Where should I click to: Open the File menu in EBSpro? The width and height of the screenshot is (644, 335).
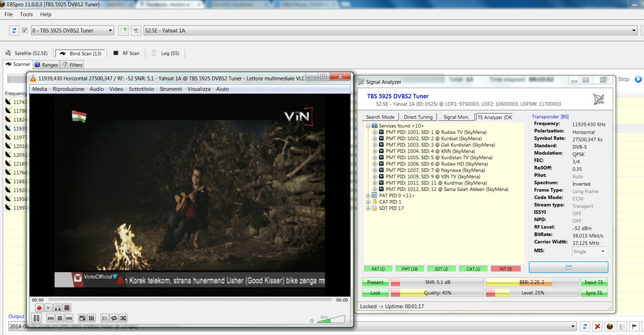[x=9, y=14]
